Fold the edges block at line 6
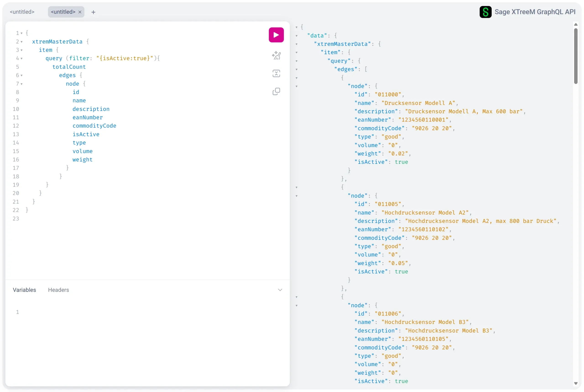The image size is (584, 392). coord(21,75)
